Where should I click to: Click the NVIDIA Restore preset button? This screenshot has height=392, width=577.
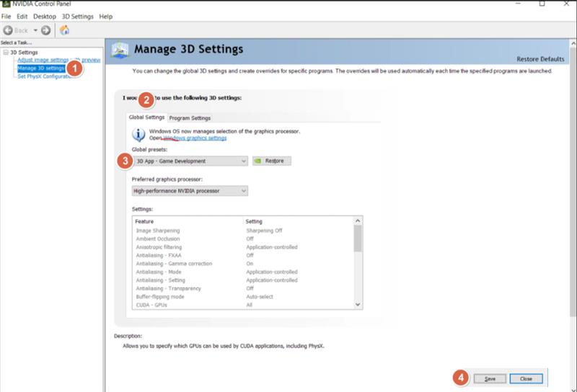(271, 161)
